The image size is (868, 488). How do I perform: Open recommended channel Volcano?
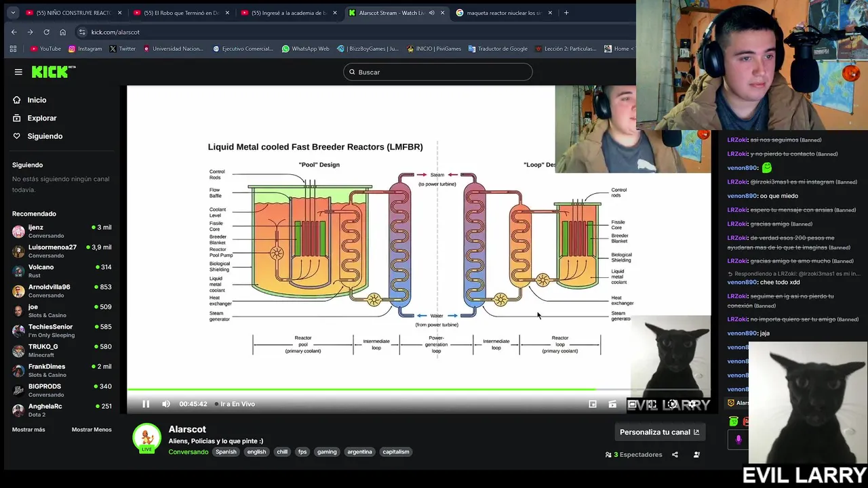(62, 270)
